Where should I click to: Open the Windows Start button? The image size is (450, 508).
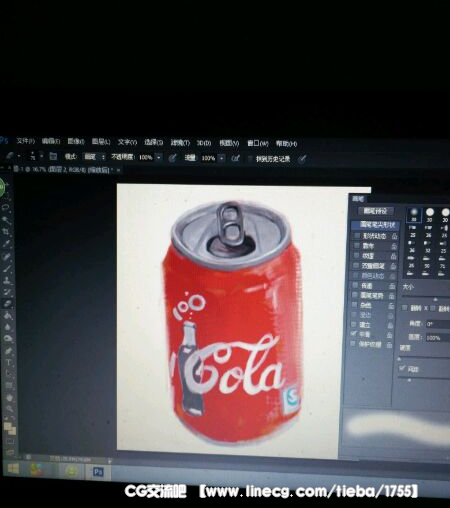tap(13, 469)
